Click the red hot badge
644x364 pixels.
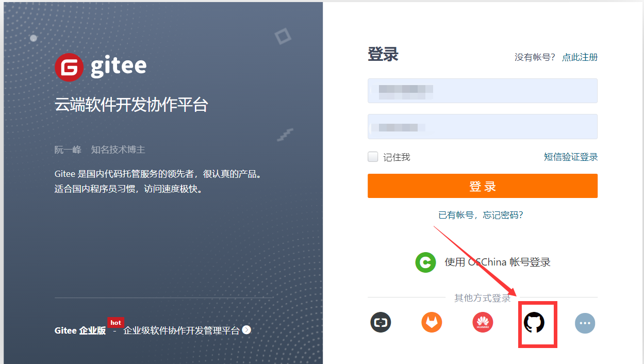115,322
